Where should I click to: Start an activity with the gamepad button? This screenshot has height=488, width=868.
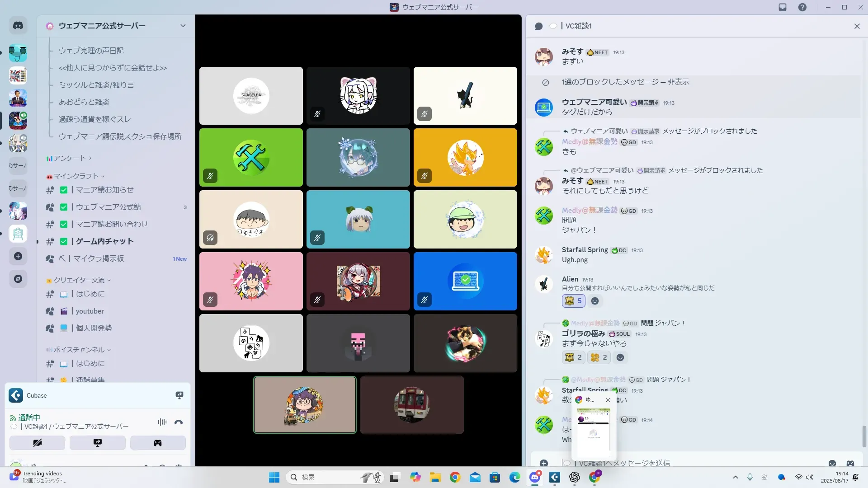[x=157, y=443]
